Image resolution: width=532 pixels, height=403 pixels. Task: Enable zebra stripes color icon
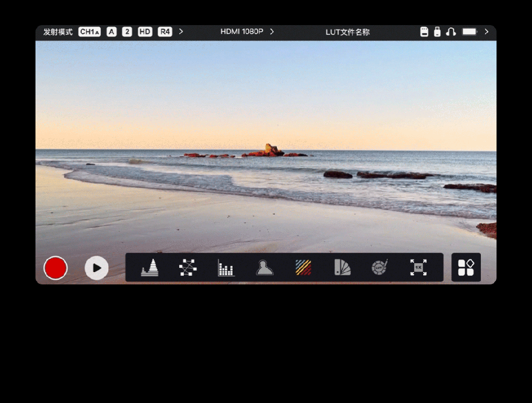click(303, 267)
